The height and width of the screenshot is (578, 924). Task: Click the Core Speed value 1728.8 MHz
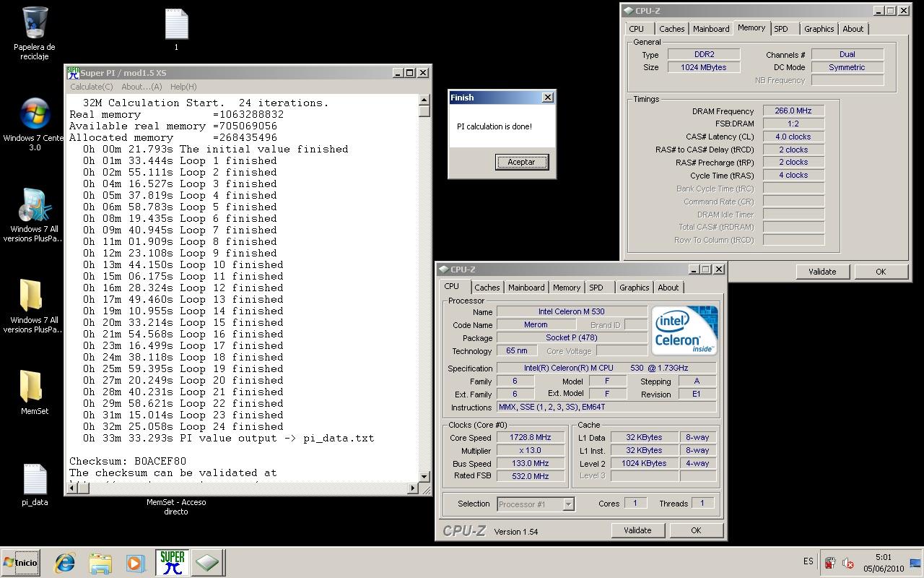click(x=530, y=438)
